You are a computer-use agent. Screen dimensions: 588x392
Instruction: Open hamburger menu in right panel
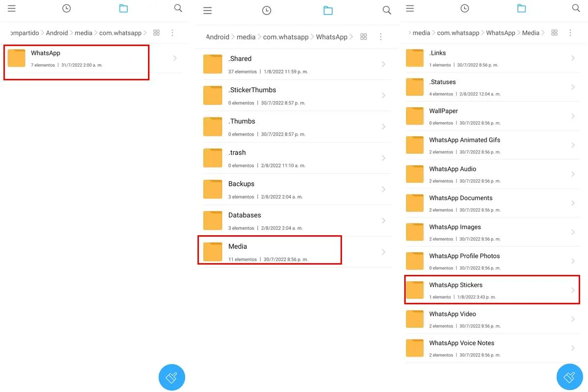(x=410, y=8)
